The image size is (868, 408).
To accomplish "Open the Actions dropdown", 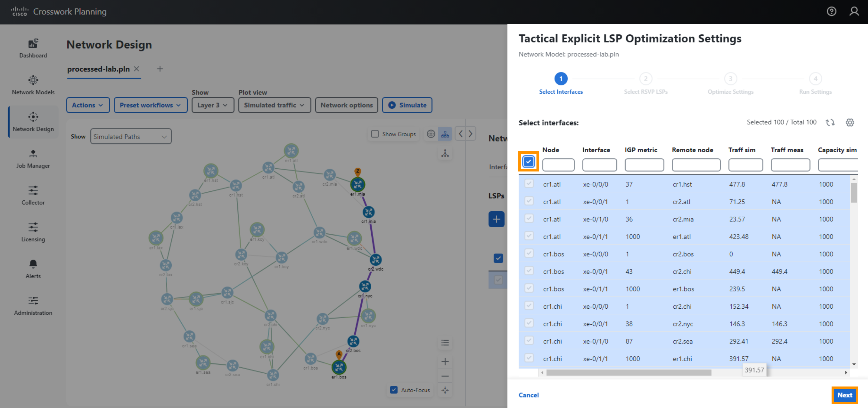I will point(88,105).
